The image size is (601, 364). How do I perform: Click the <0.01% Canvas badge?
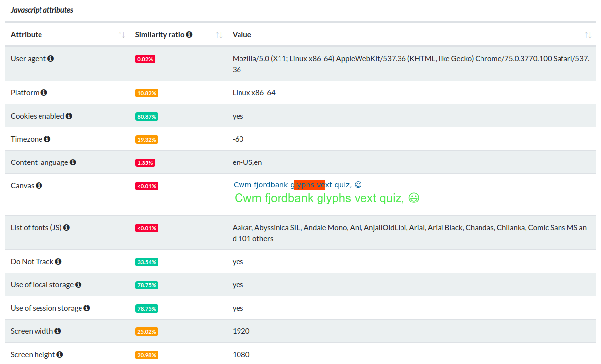tap(147, 186)
